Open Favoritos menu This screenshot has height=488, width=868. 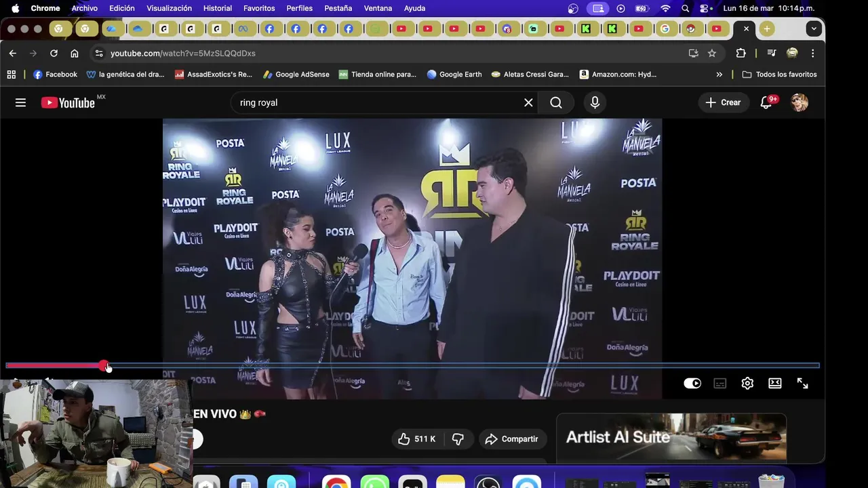pos(259,8)
